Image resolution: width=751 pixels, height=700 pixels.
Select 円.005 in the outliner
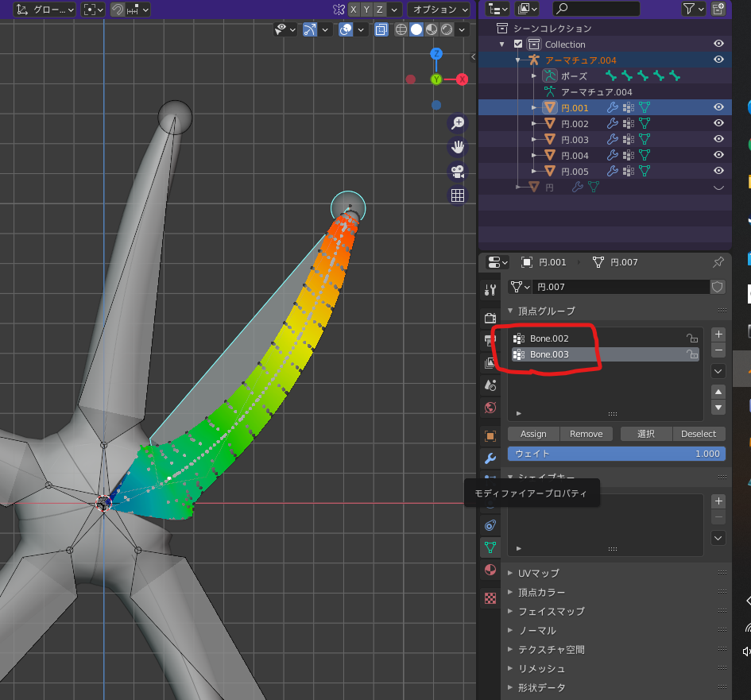pyautogui.click(x=575, y=172)
